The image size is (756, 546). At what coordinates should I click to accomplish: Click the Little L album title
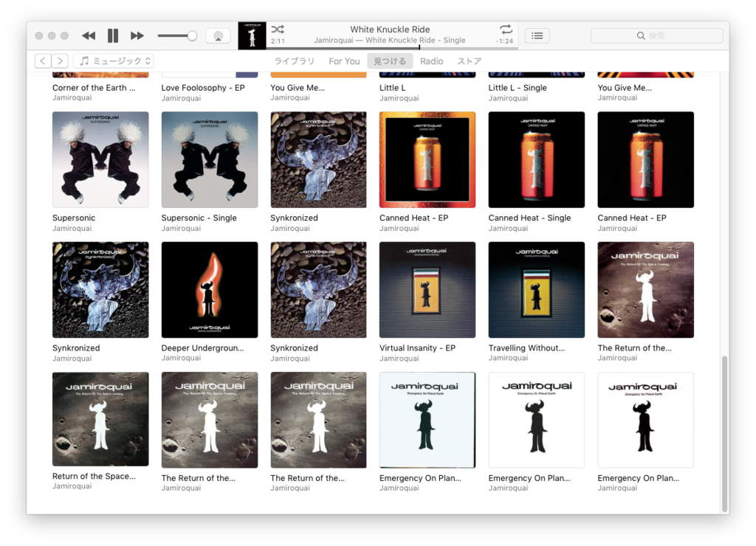tap(393, 88)
